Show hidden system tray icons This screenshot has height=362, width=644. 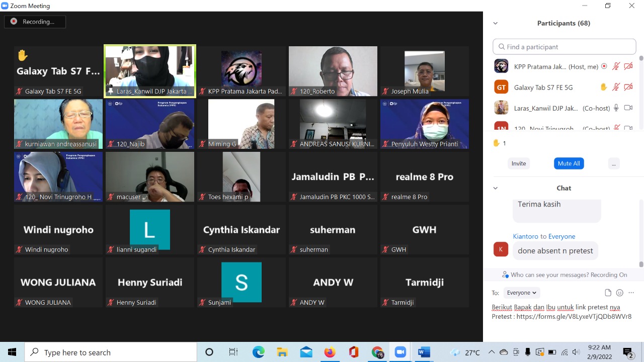click(x=492, y=352)
